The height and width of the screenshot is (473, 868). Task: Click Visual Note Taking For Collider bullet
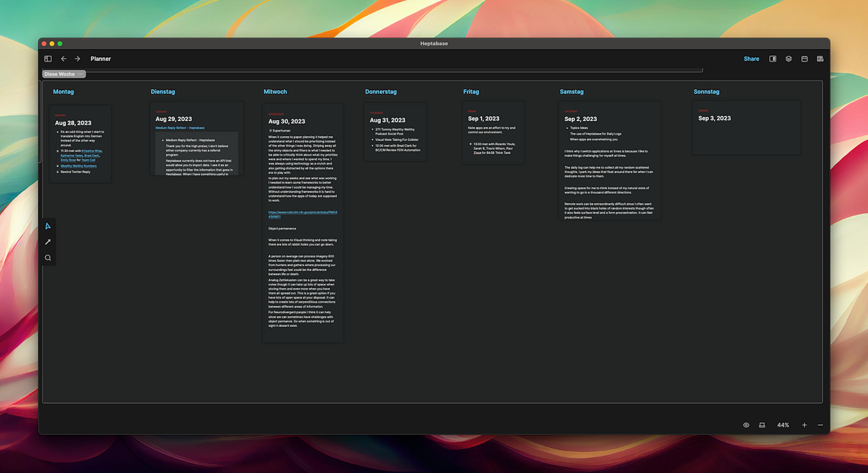click(x=397, y=139)
